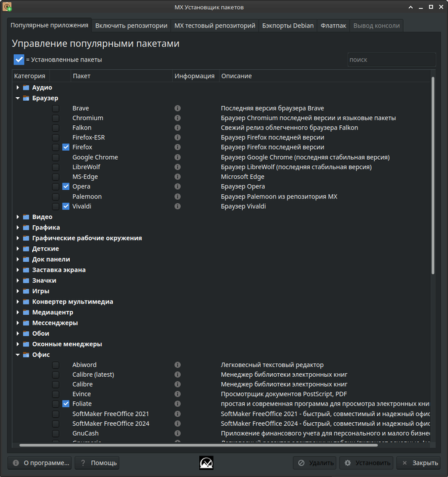448x477 pixels.
Task: Click the Установить button
Action: [x=366, y=463]
